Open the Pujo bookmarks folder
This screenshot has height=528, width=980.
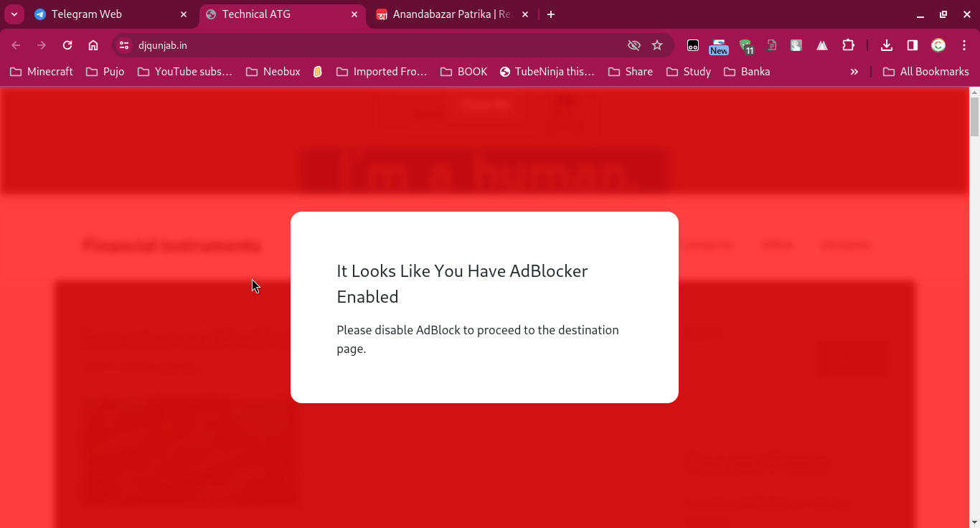pos(105,72)
